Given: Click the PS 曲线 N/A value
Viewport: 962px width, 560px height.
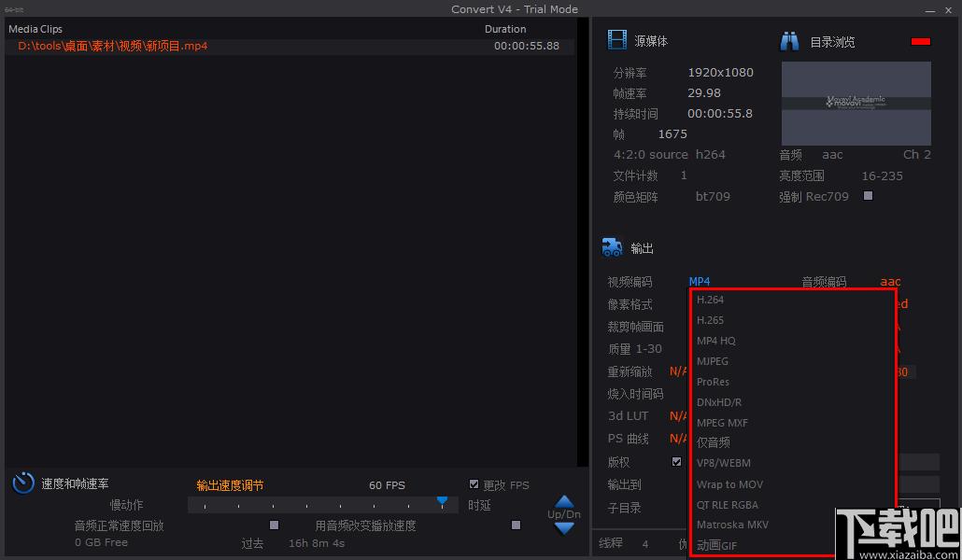Looking at the screenshot, I should pyautogui.click(x=677, y=439).
